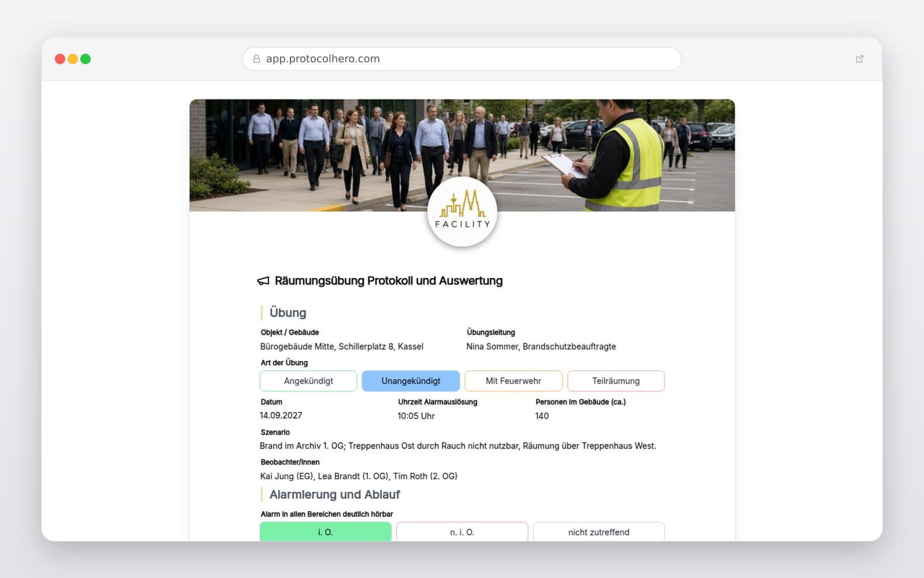Toggle the Mit Feuerwehr option
The height and width of the screenshot is (578, 924).
(513, 381)
